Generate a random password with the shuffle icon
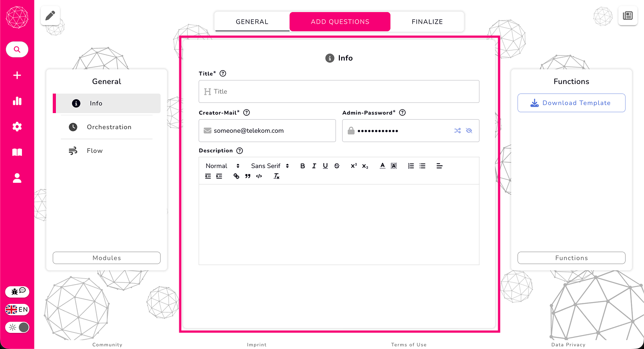Screen dimensions: 644x349 click(457, 131)
